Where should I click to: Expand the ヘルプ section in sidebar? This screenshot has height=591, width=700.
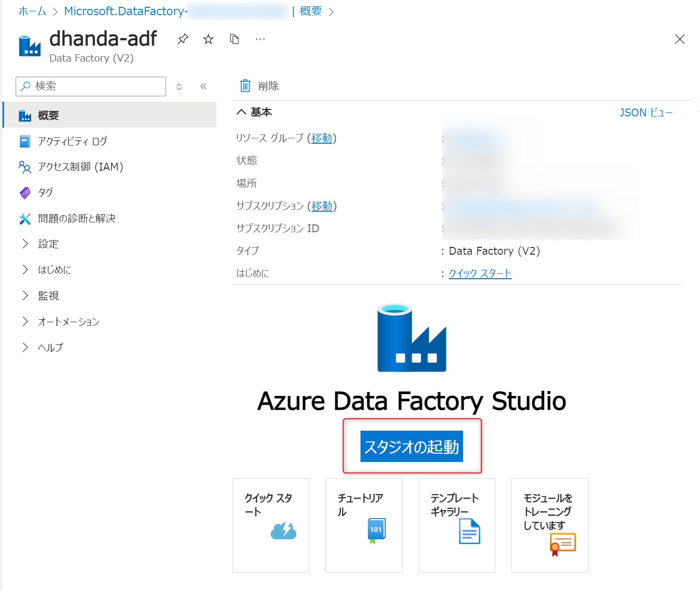(x=25, y=348)
